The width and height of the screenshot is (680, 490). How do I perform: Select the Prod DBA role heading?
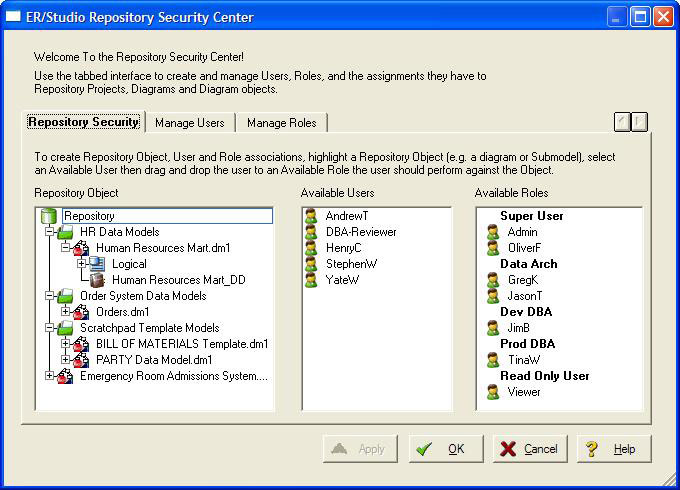click(527, 344)
